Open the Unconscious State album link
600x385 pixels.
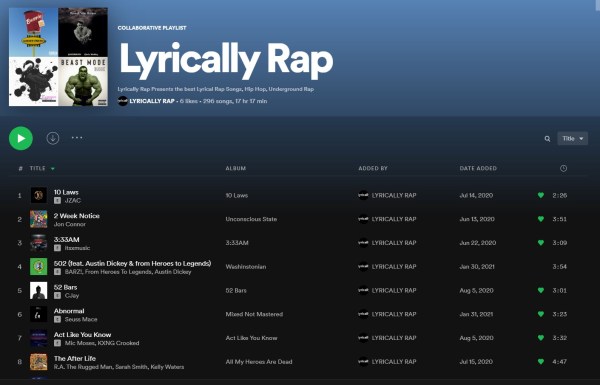click(251, 219)
